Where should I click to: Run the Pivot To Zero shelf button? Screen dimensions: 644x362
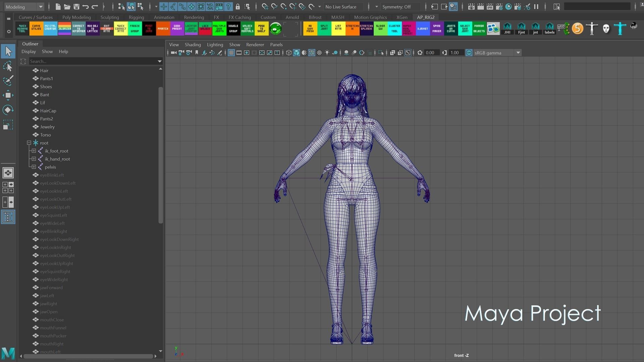pos(149,28)
